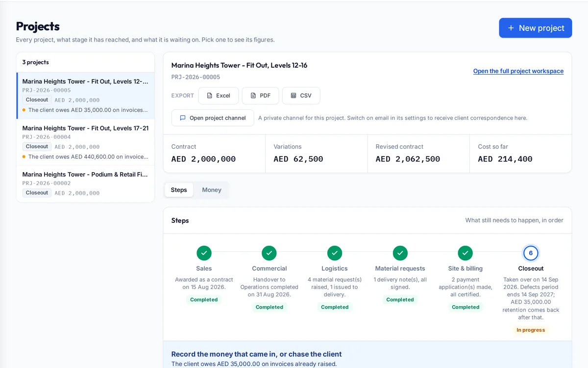This screenshot has height=368, width=588.
Task: Export the project as PDF
Action: coord(261,96)
